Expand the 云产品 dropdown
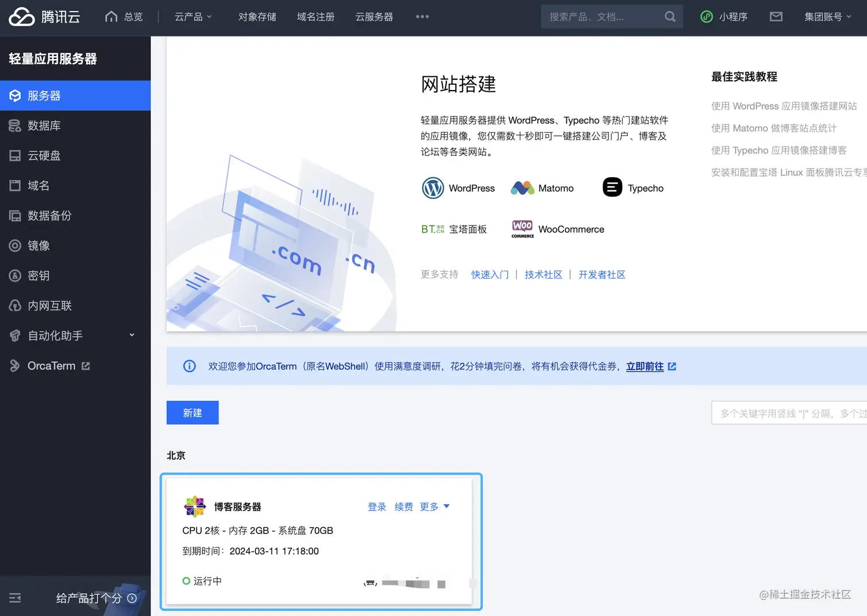The width and height of the screenshot is (867, 616). point(193,17)
